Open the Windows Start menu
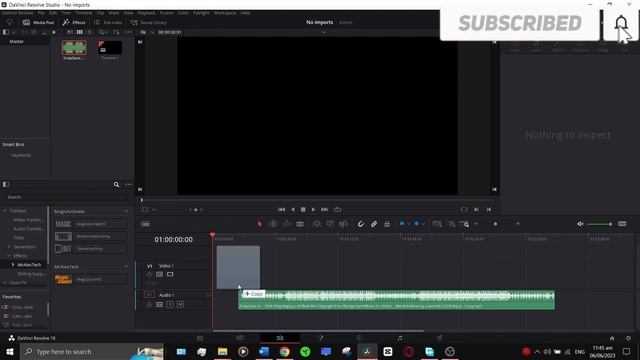The height and width of the screenshot is (360, 640). [x=10, y=351]
